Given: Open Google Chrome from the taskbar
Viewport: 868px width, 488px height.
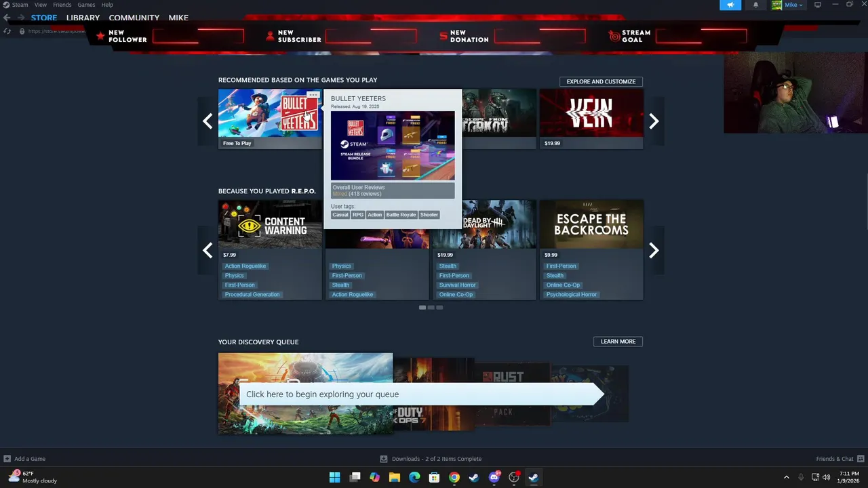Looking at the screenshot, I should coord(454,477).
